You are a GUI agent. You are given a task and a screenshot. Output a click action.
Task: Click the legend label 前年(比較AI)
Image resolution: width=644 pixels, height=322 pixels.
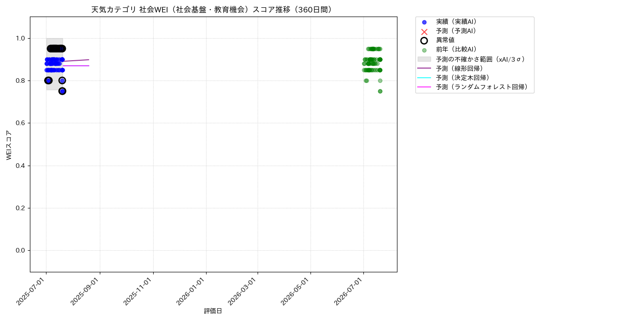tap(457, 49)
